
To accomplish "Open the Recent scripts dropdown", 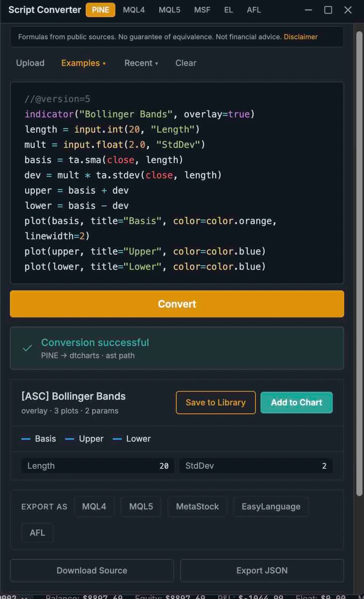I will [141, 63].
